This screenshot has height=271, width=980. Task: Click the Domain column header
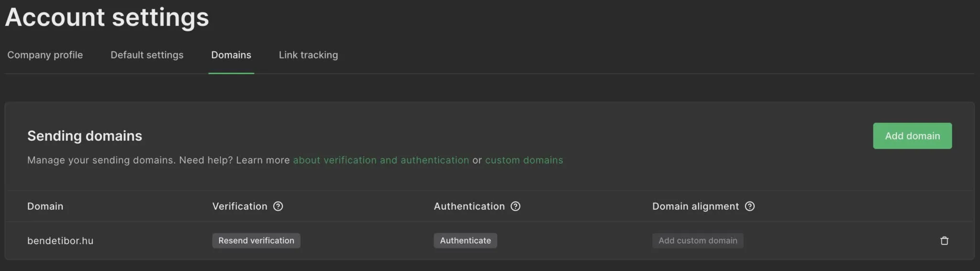tap(45, 206)
